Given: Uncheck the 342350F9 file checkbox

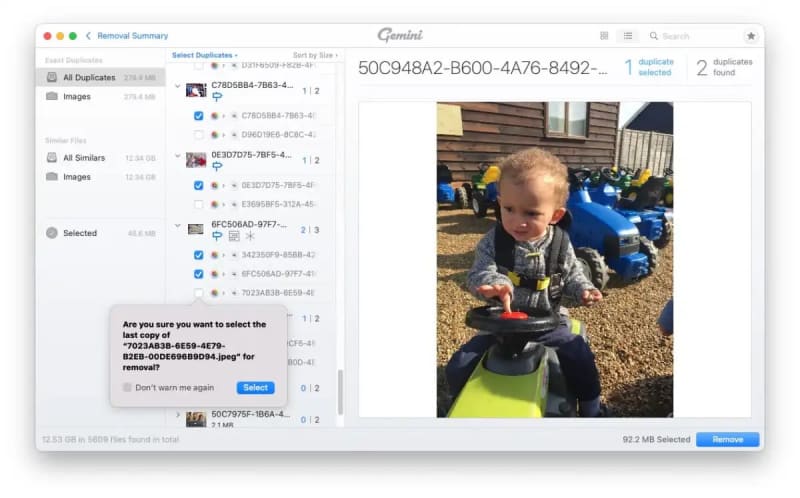Looking at the screenshot, I should pos(198,255).
